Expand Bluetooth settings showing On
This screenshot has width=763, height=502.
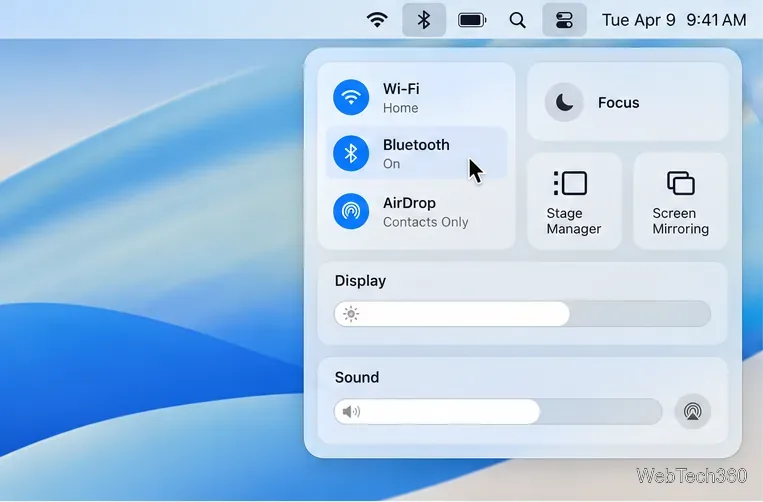tap(416, 154)
